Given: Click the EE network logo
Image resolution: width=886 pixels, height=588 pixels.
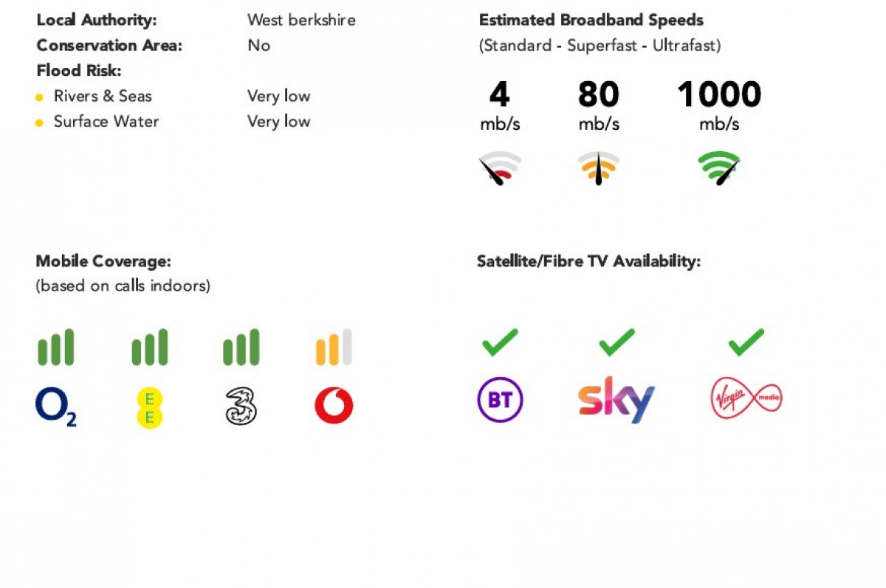Looking at the screenshot, I should click(x=149, y=408).
